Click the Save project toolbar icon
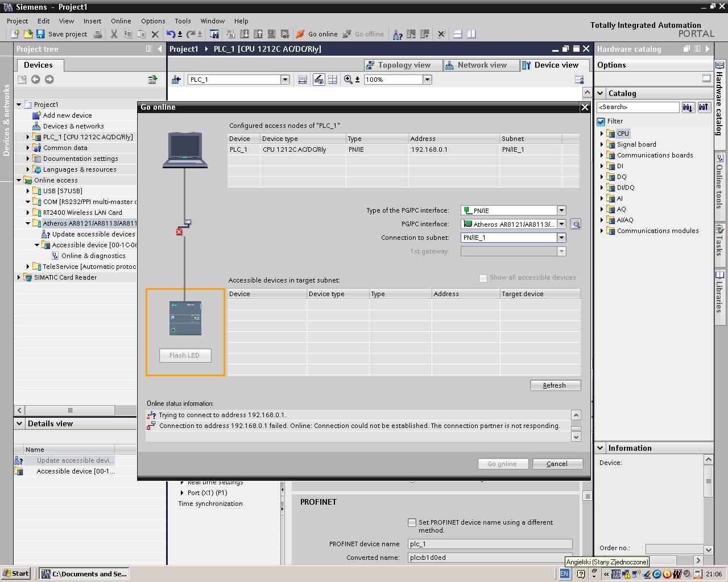Image resolution: width=728 pixels, height=582 pixels. [40, 34]
